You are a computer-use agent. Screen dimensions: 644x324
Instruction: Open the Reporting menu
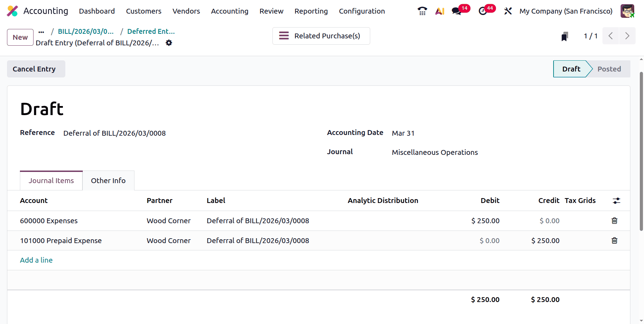click(x=311, y=11)
